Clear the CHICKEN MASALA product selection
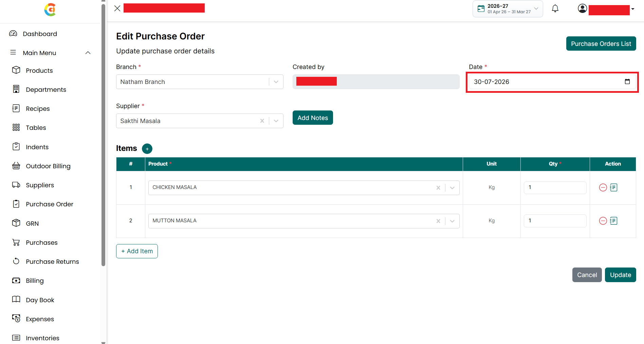Image resolution: width=644 pixels, height=344 pixels. point(438,188)
